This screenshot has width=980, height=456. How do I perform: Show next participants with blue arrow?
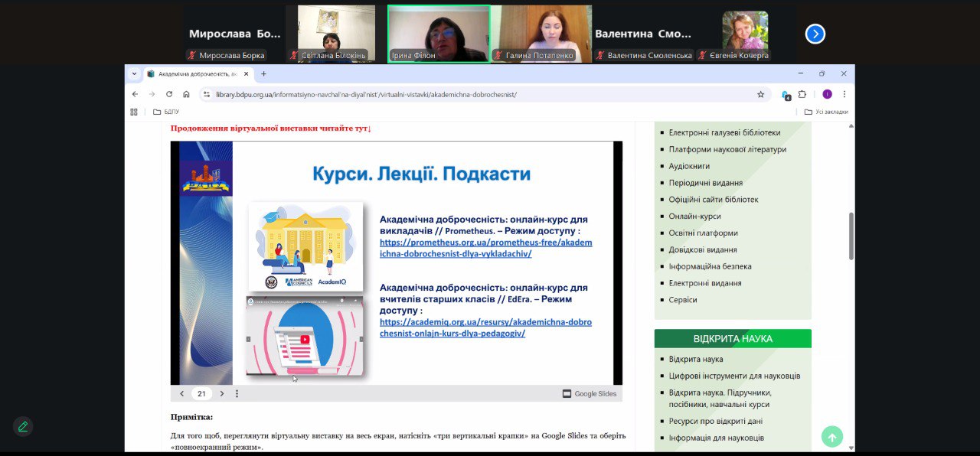(x=815, y=34)
